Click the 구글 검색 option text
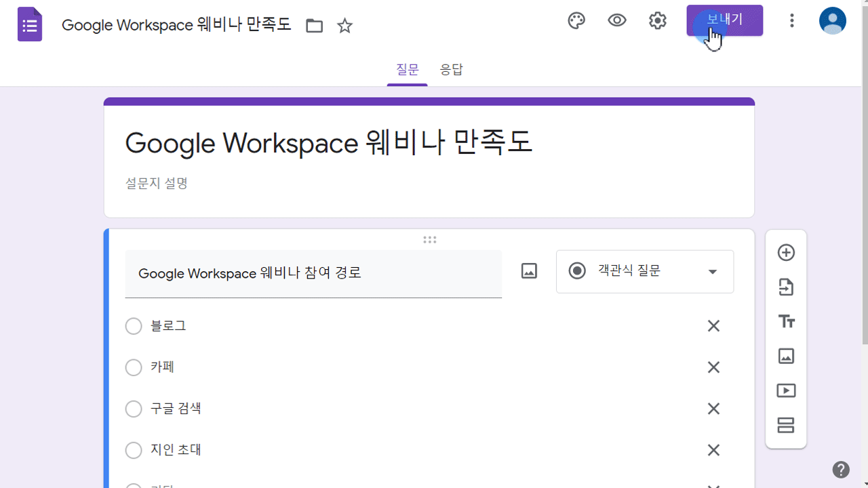 tap(176, 409)
